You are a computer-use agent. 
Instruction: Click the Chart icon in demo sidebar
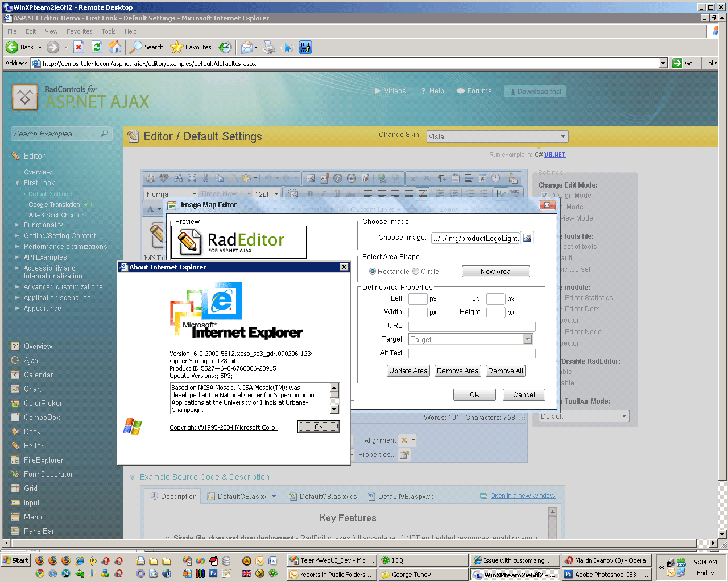point(15,389)
